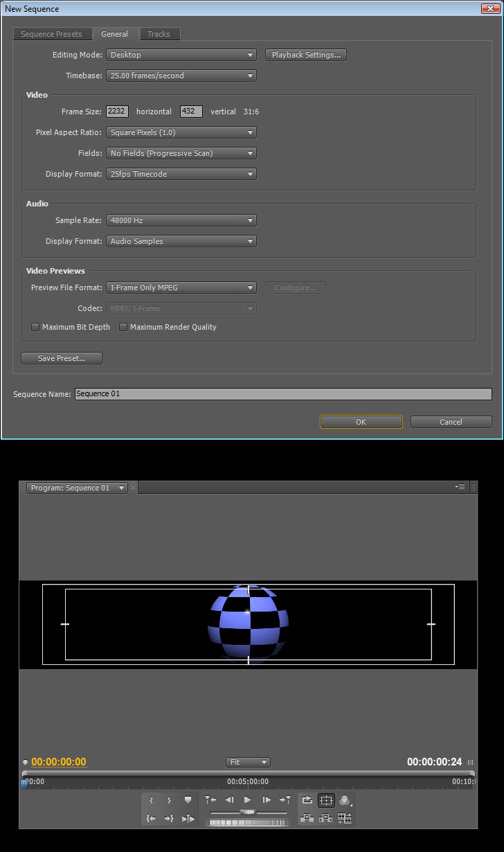This screenshot has height=852, width=504.
Task: Open the Fit zoom level dropdown
Action: pyautogui.click(x=248, y=762)
